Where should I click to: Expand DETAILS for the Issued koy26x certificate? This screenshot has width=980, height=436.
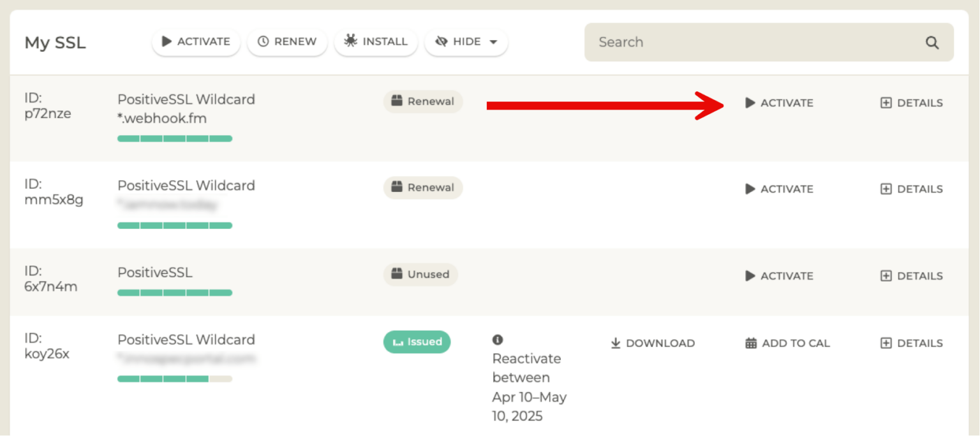(x=910, y=343)
